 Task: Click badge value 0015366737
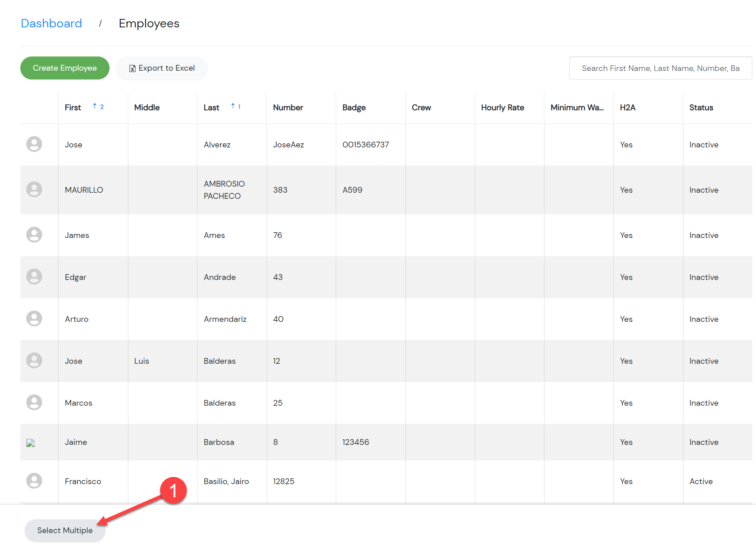coord(365,145)
